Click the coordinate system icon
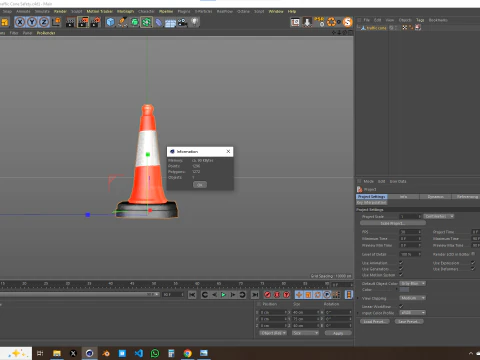This screenshot has width=480, height=360. (x=57, y=22)
